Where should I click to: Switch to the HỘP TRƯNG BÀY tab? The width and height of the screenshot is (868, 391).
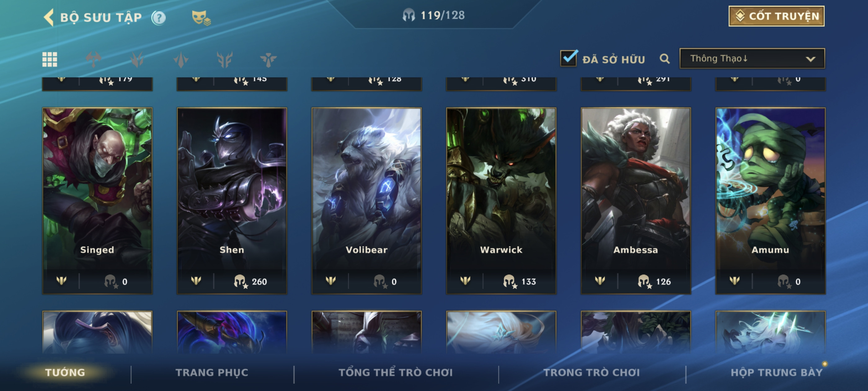(x=776, y=372)
